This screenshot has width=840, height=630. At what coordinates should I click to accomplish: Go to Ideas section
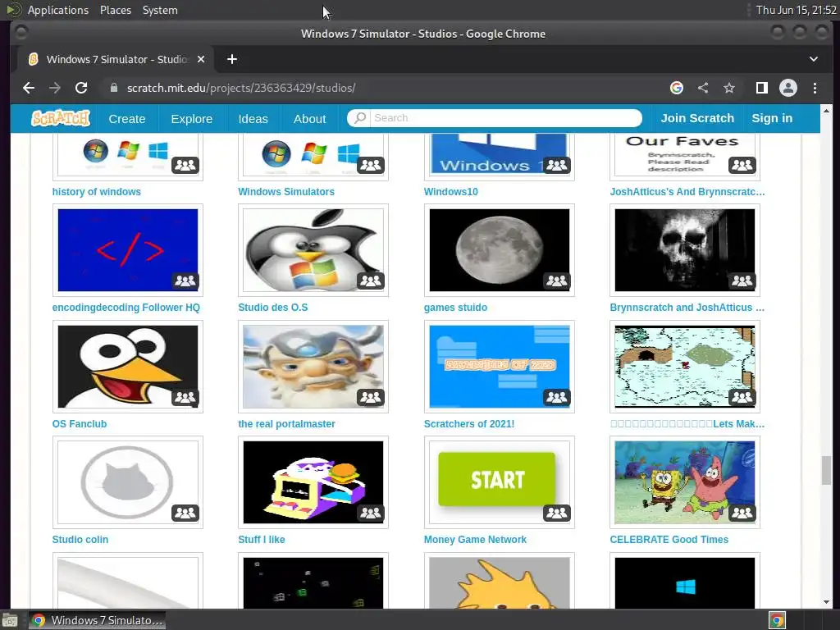[x=253, y=118]
